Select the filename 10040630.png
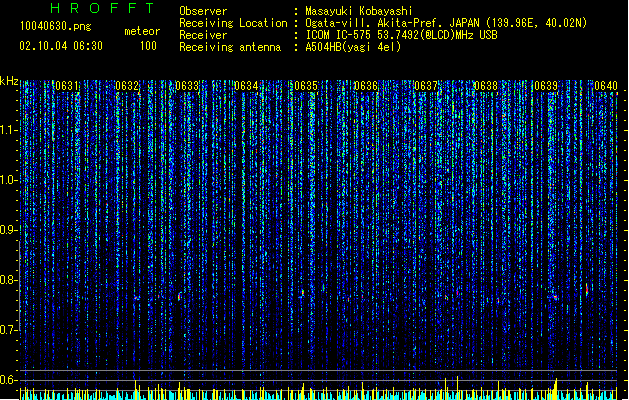 click(x=55, y=26)
